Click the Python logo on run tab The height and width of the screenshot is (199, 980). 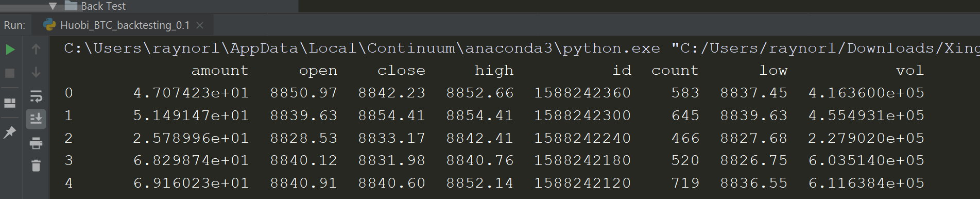coord(49,25)
